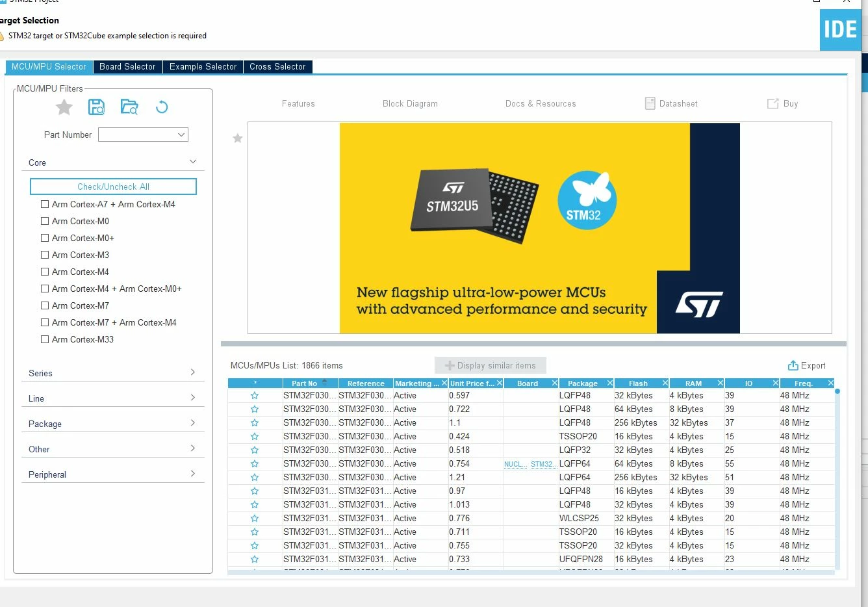
Task: Switch to the MCU/MPU Selector tab
Action: 49,67
